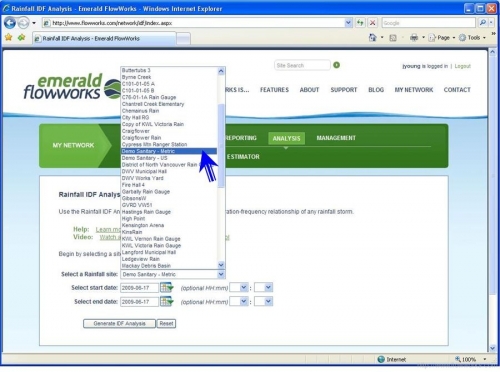Click the Google search box
Viewport: 500px width, 372px height.
tap(428, 23)
